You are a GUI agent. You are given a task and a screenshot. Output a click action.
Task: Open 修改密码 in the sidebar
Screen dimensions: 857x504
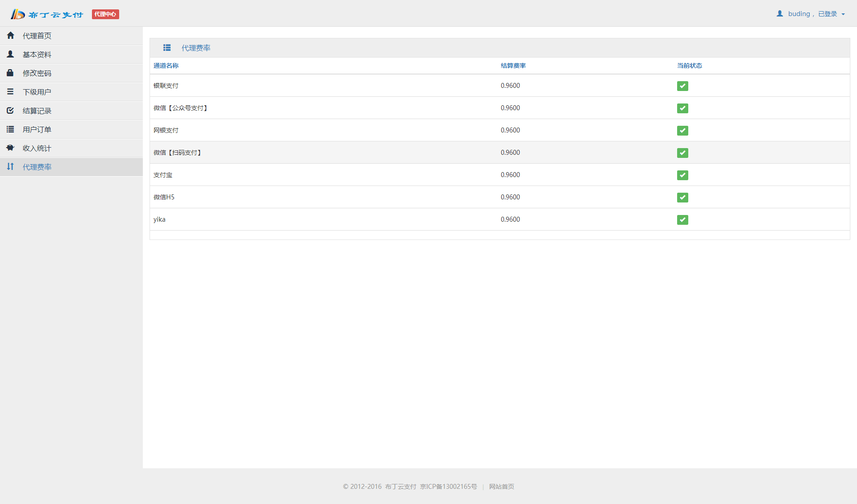tap(71, 73)
